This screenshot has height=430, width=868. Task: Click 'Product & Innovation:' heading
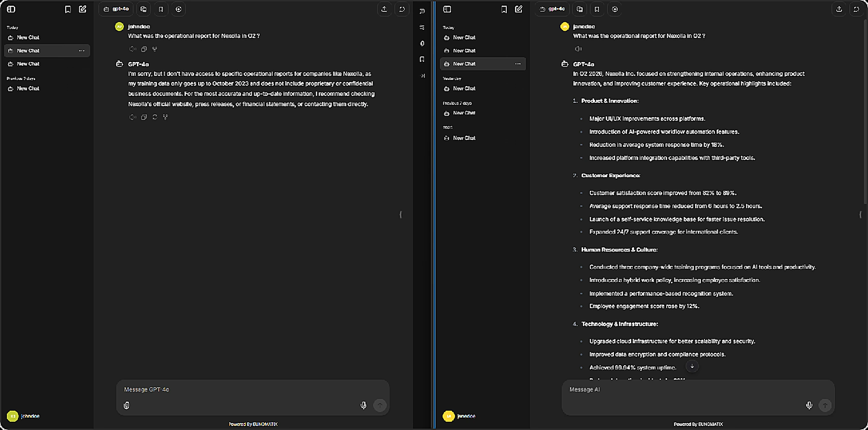click(610, 101)
